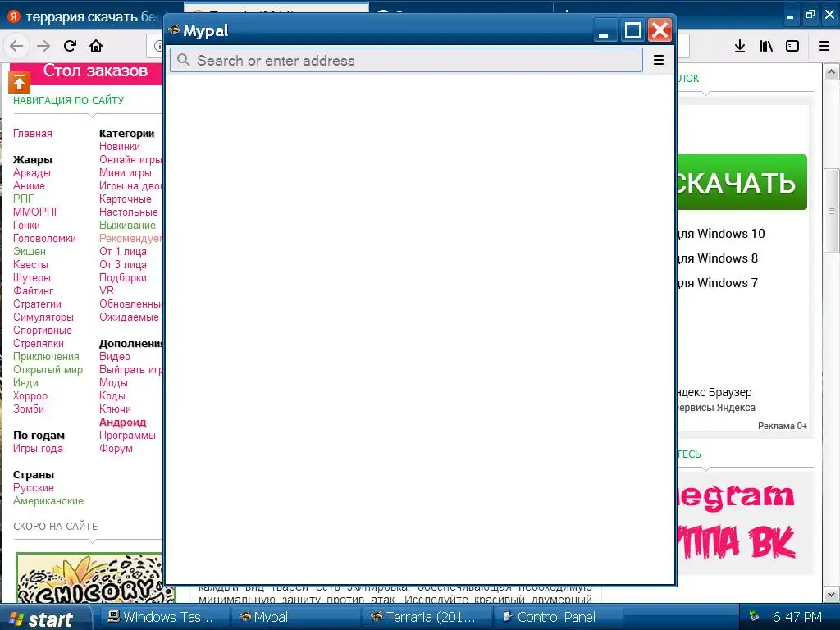The height and width of the screenshot is (630, 840).
Task: Open the Файтинг genre link
Action: click(x=33, y=291)
